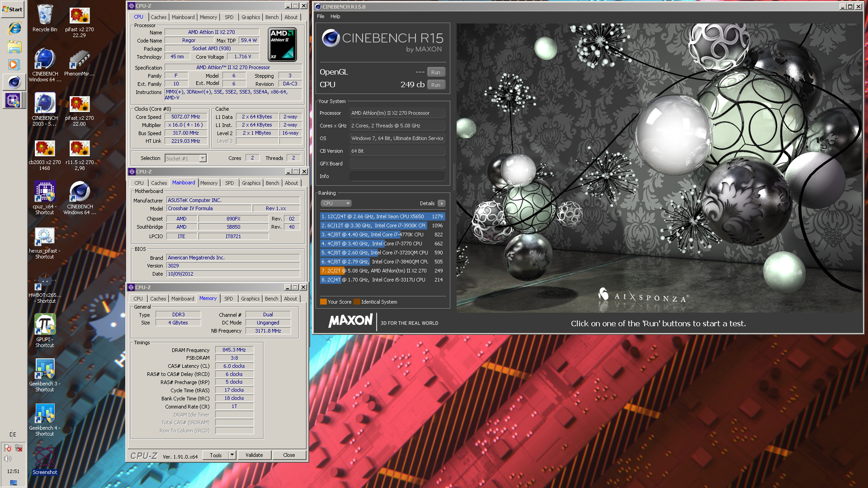
Task: Select the Intel Core i7-3930K ranking row
Action: (382, 225)
